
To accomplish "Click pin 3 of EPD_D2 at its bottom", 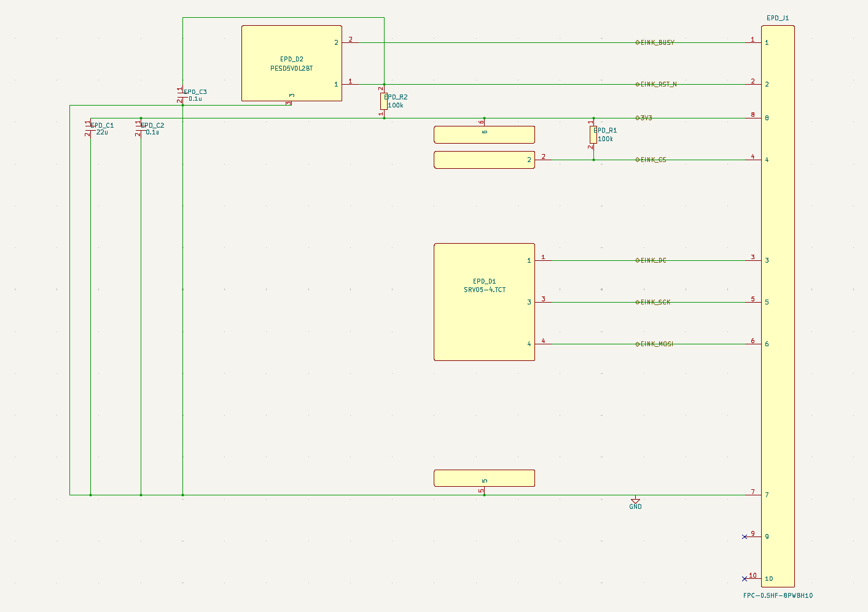I will [x=290, y=102].
